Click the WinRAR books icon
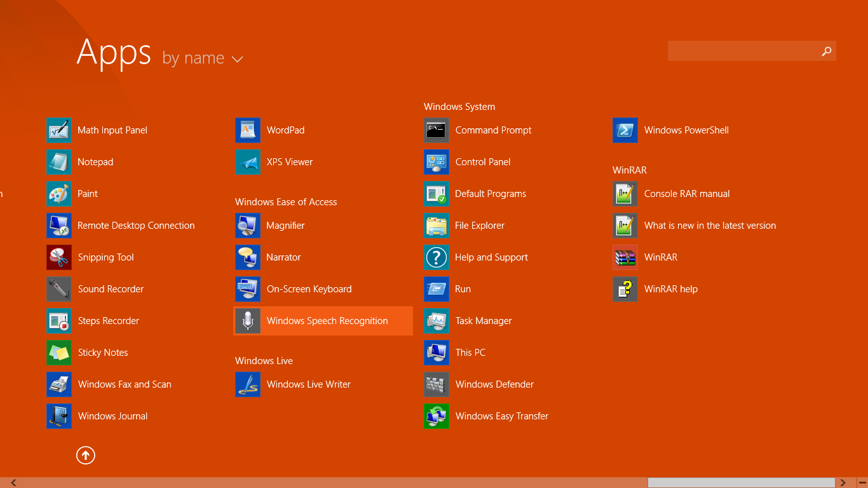 tap(625, 257)
